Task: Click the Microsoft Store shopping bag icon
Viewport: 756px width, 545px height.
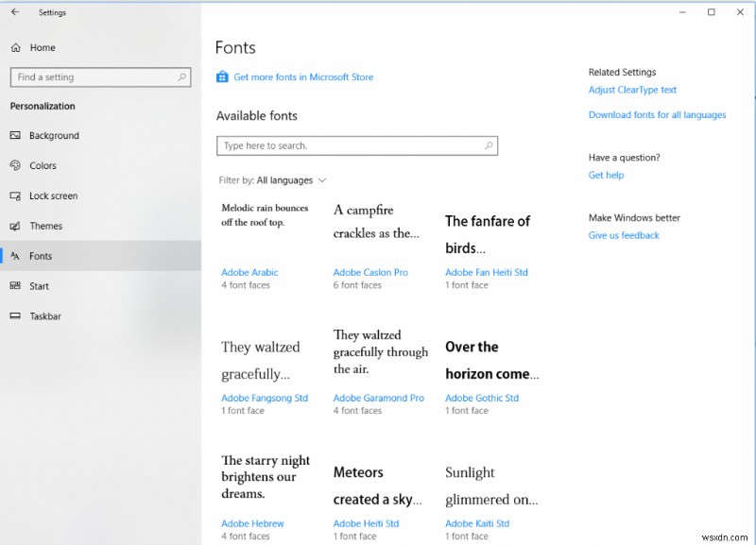Action: click(x=222, y=77)
